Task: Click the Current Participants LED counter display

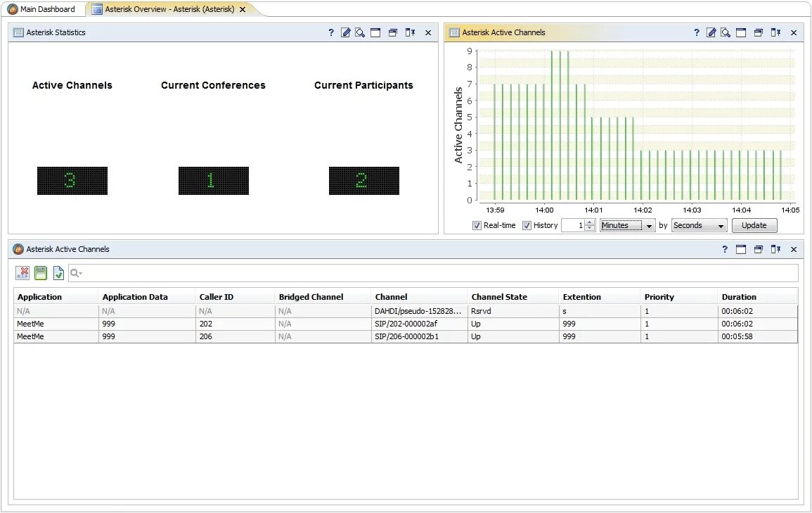Action: (364, 181)
